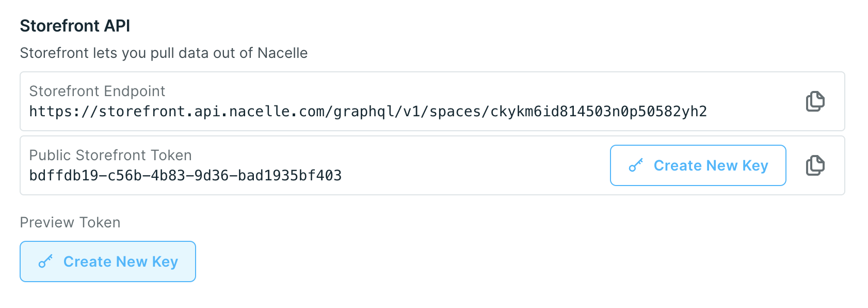Click the Preview Token label
Image resolution: width=868 pixels, height=308 pixels.
click(x=70, y=222)
